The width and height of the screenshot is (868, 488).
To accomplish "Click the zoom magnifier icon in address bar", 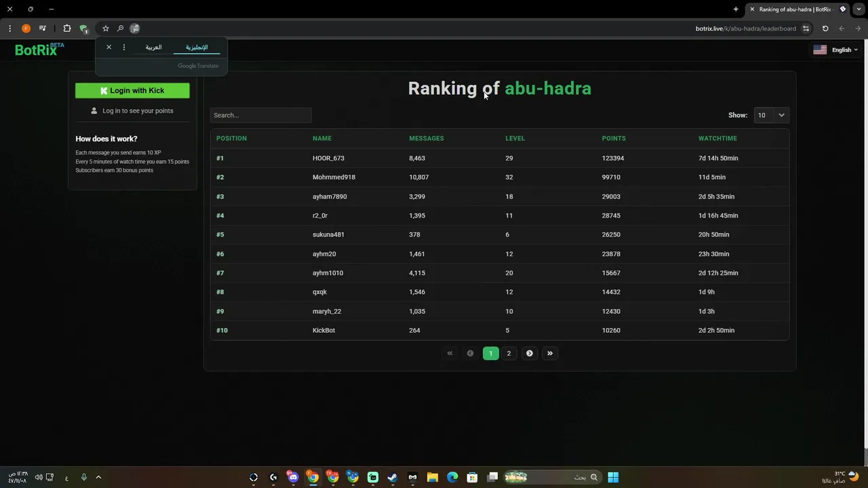I will pyautogui.click(x=120, y=28).
